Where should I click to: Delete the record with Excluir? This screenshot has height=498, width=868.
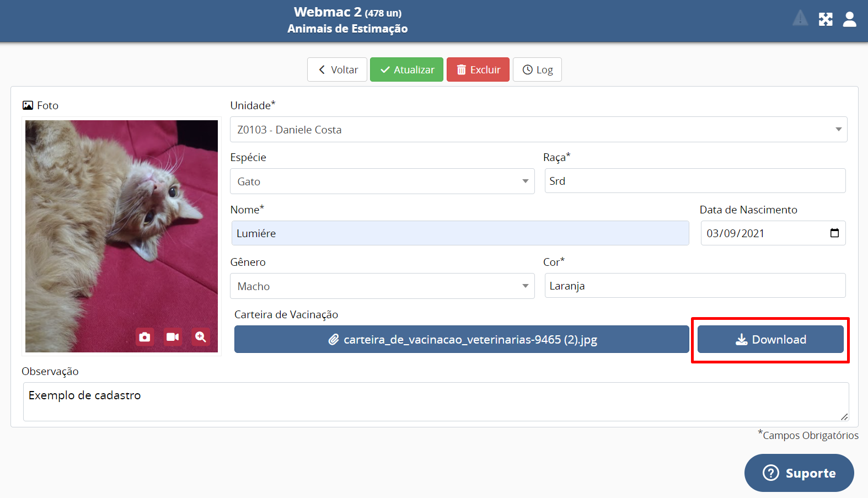478,70
